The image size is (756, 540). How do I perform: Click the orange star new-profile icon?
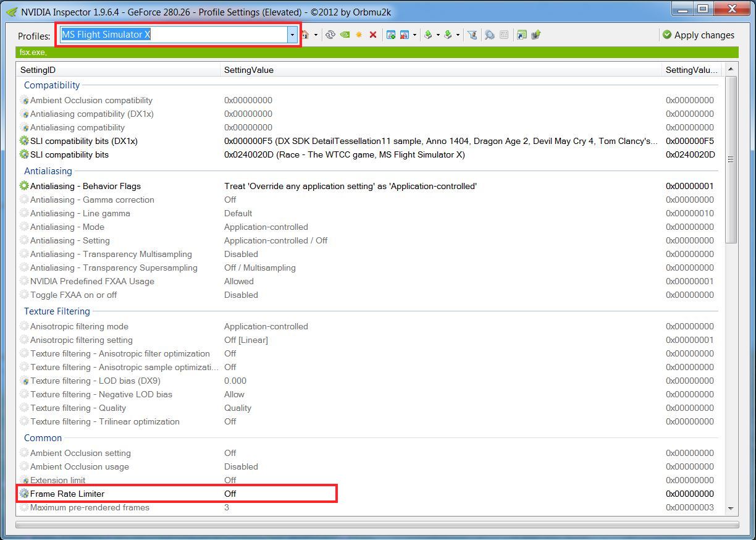[x=359, y=35]
